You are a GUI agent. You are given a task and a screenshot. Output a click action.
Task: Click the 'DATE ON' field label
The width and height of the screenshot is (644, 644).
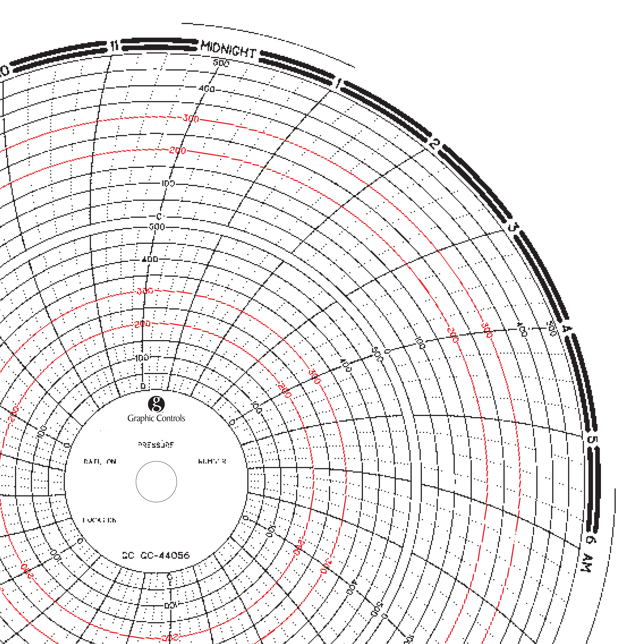tap(100, 461)
